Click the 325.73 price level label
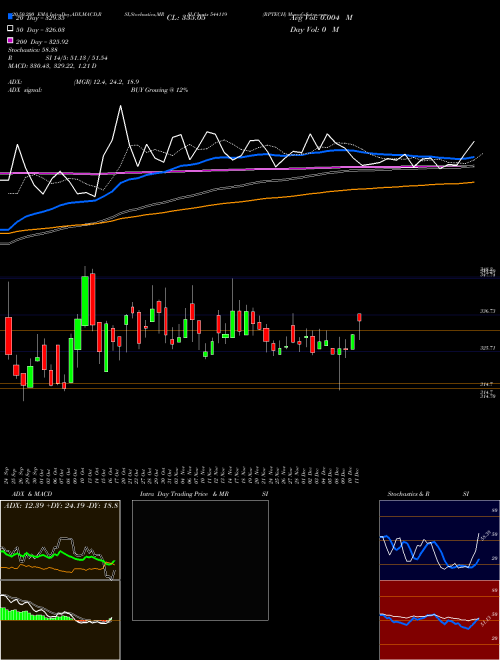This screenshot has height=660, width=500. 487,348
